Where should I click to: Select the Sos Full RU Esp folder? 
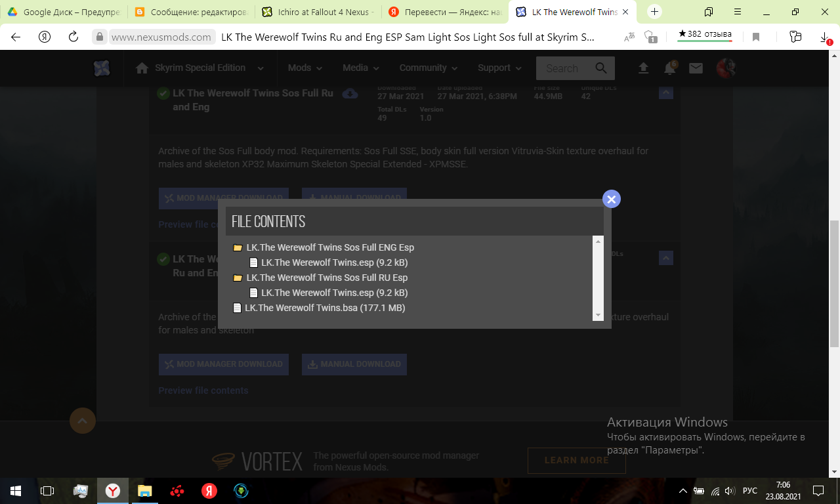(327, 278)
